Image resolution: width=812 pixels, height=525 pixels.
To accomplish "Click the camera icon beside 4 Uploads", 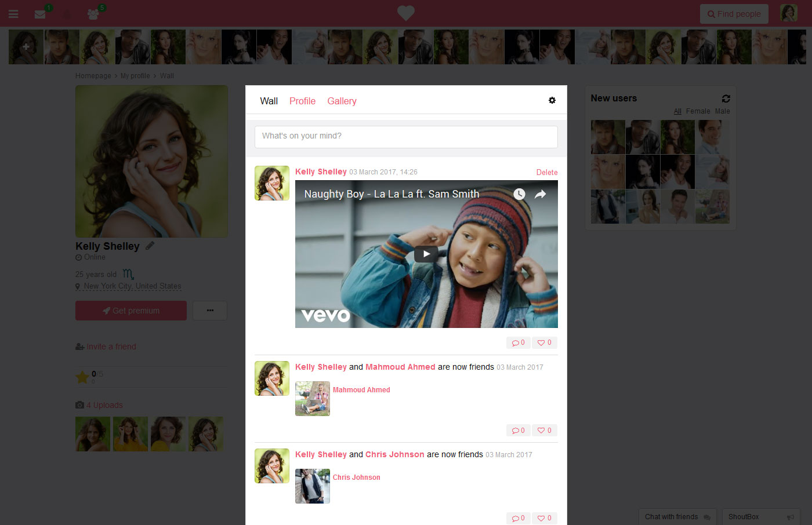I will coord(79,405).
